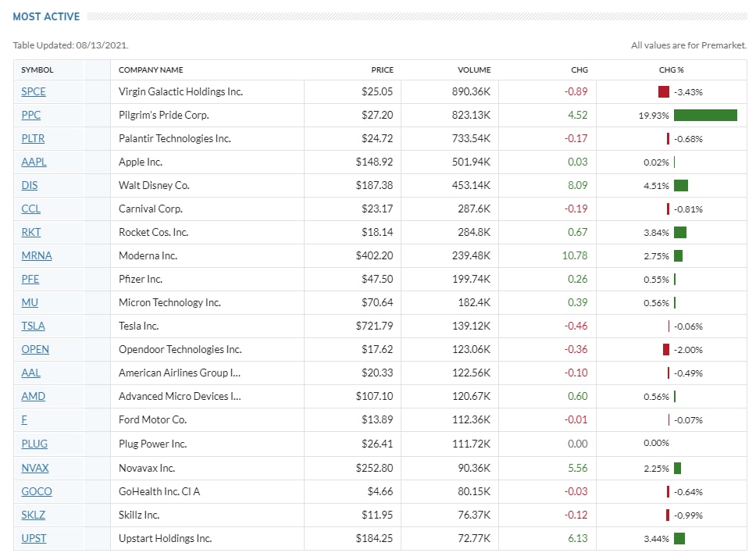Click GoHealth Inc. Cl A name

tap(159, 491)
